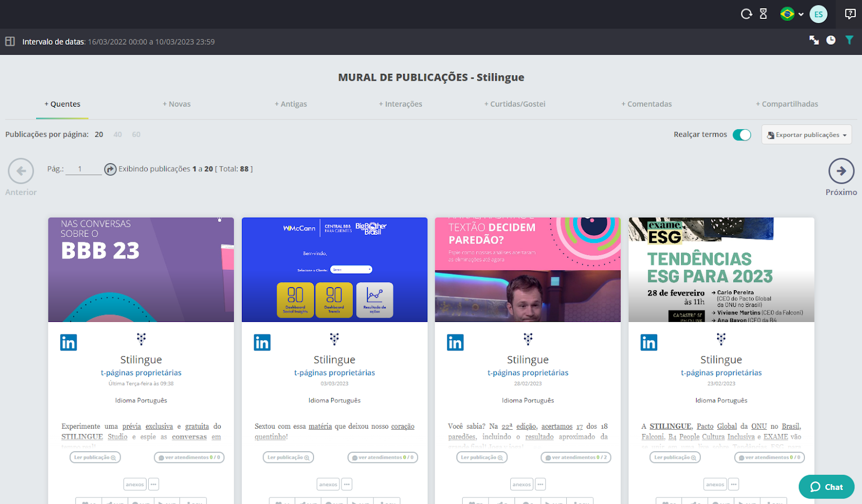Click the Stilingue name on 28/02/2023 post
This screenshot has width=862, height=504.
coord(528,360)
